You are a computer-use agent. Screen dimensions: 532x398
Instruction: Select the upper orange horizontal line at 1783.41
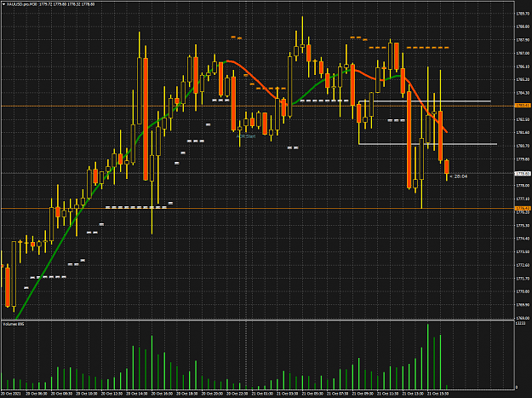coord(258,106)
